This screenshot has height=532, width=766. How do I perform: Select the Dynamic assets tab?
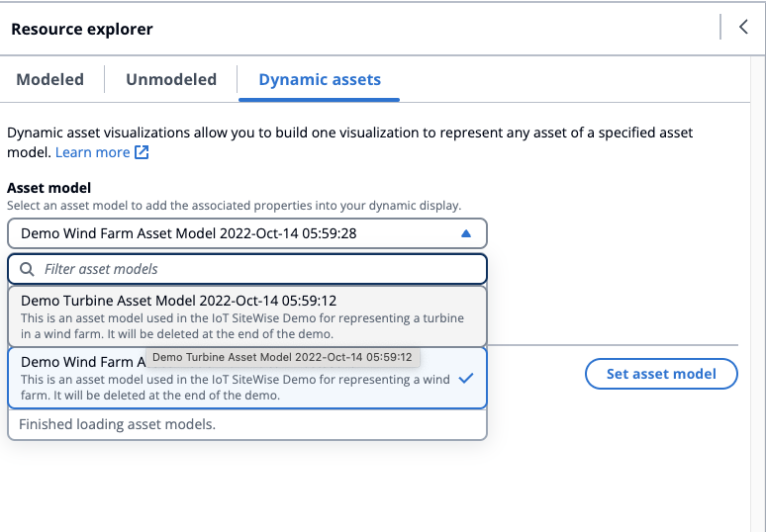(x=319, y=80)
